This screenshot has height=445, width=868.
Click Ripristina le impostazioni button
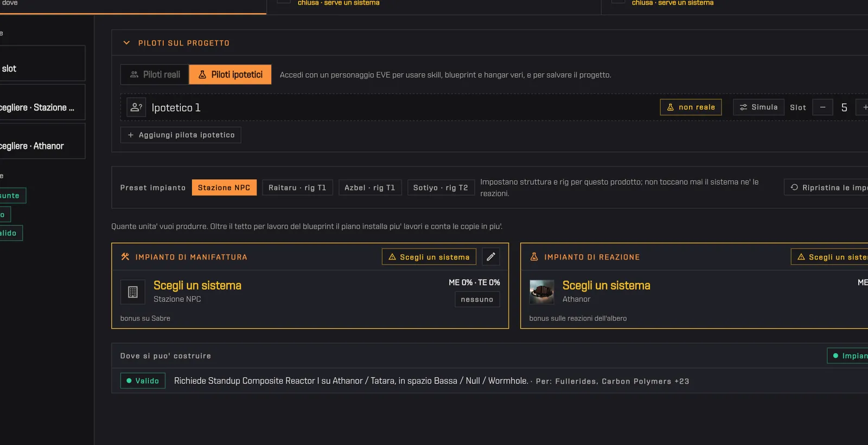click(x=826, y=188)
